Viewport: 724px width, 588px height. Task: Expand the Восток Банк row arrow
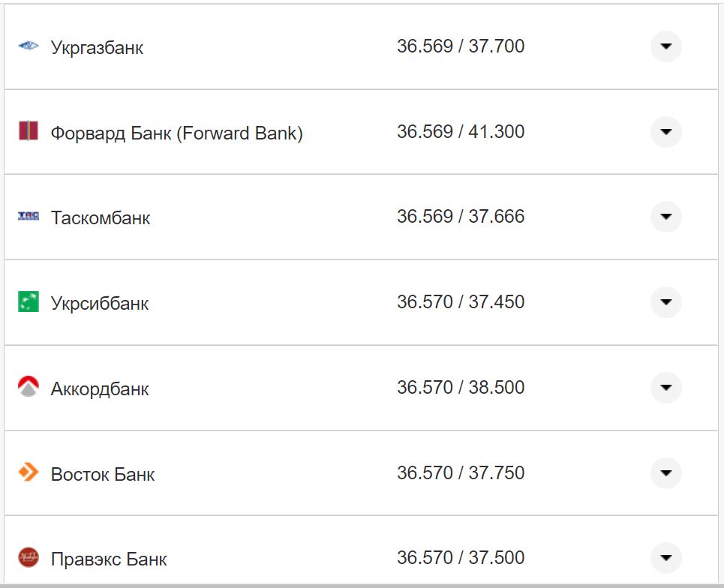[665, 473]
